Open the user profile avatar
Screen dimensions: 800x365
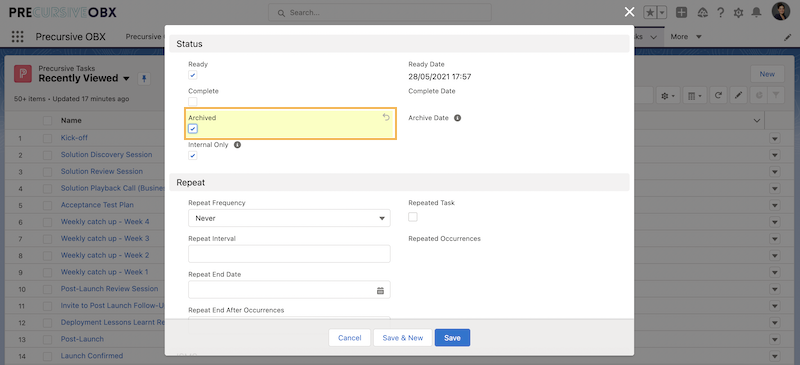tap(781, 12)
